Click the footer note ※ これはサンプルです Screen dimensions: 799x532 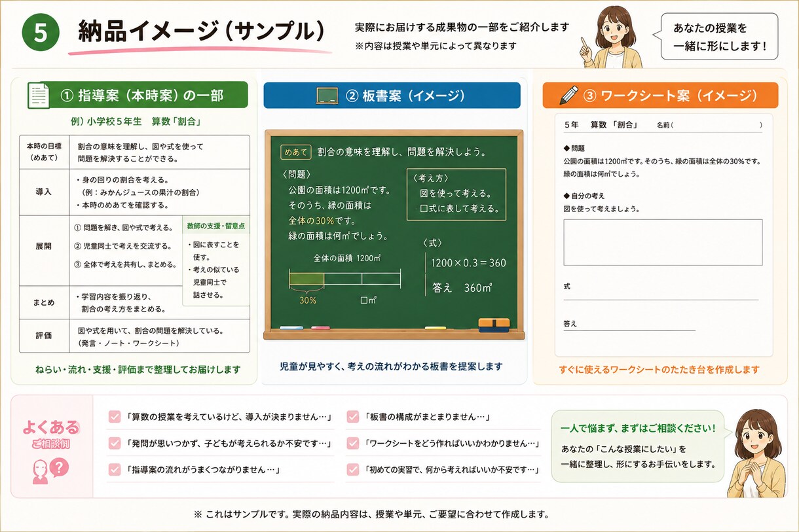240,514
